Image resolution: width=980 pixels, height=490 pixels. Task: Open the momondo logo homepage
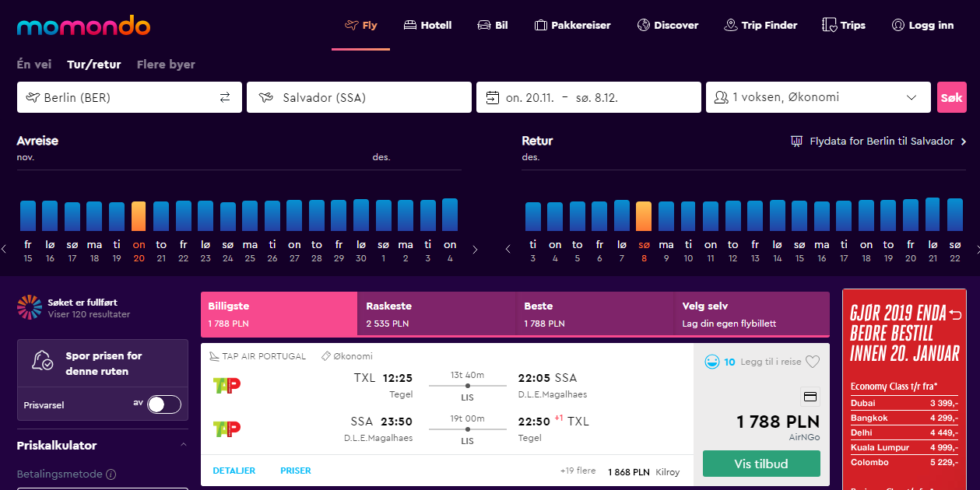[x=83, y=26]
